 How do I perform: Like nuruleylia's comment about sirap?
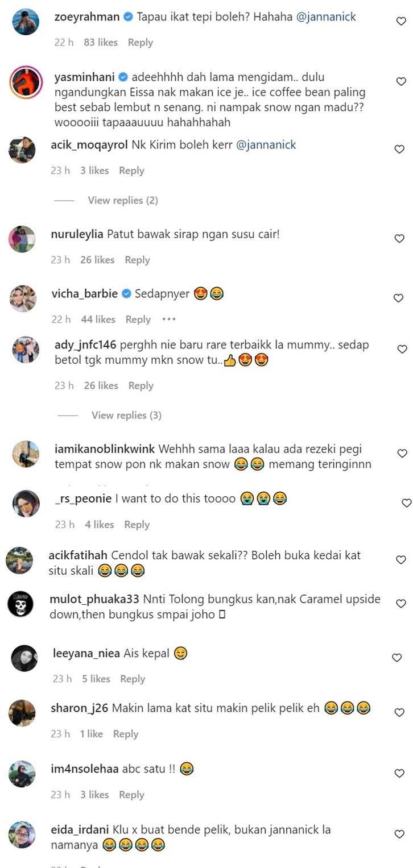pyautogui.click(x=399, y=239)
